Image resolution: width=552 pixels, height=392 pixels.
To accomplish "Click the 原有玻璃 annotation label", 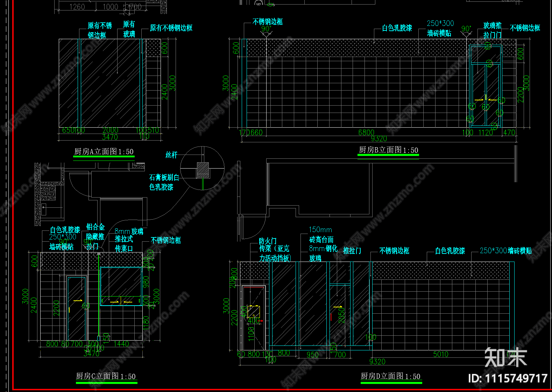I will (x=129, y=29).
